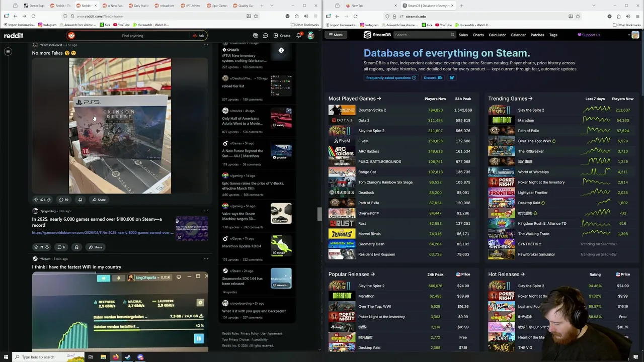Open SteamDB Calculator page
The width and height of the screenshot is (644, 362).
click(497, 35)
